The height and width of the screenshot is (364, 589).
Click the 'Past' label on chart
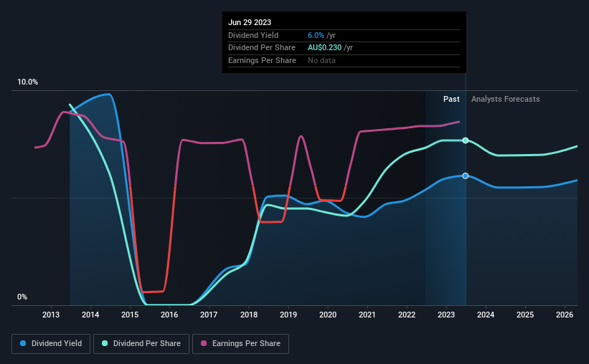tap(451, 99)
